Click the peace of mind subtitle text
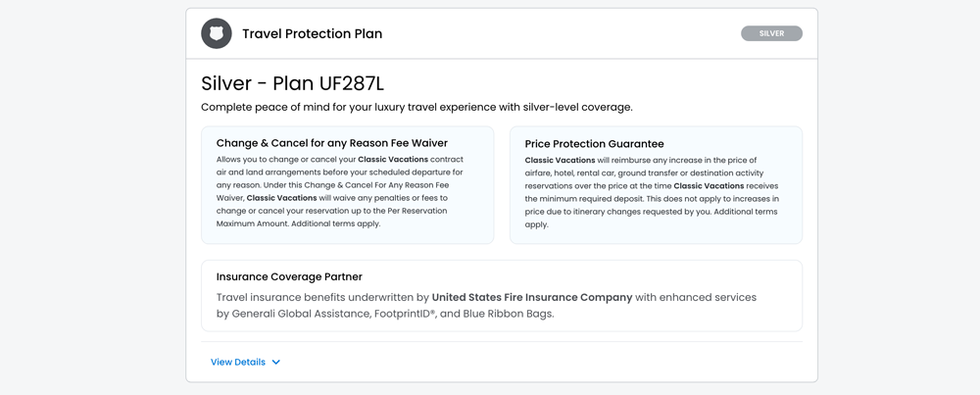The image size is (980, 395). coord(416,107)
